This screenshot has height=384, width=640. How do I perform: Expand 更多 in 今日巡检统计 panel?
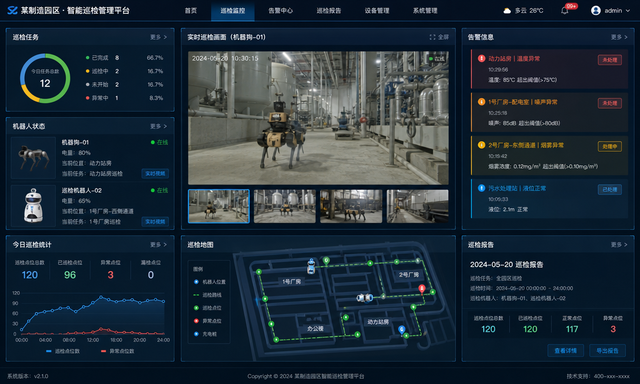pyautogui.click(x=158, y=244)
